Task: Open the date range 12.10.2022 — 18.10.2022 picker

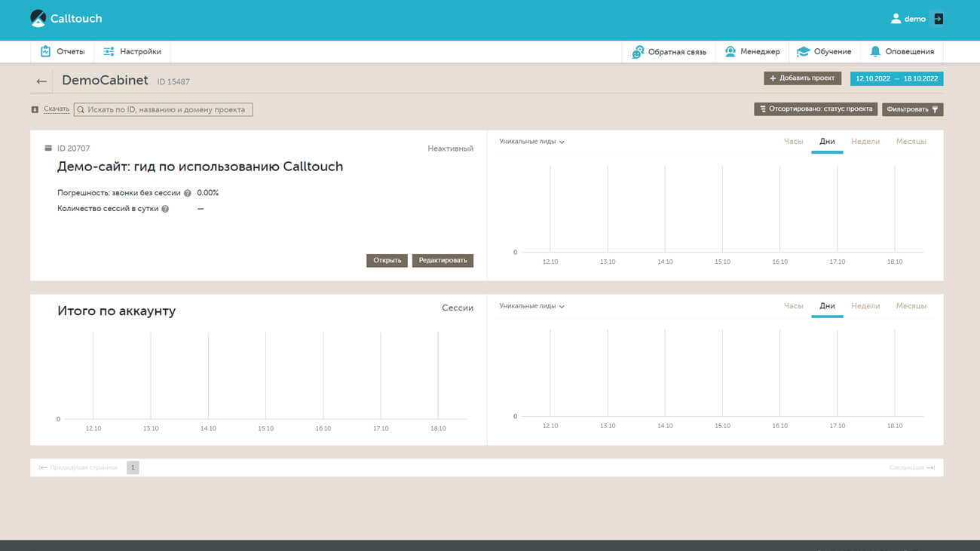Action: pyautogui.click(x=896, y=78)
